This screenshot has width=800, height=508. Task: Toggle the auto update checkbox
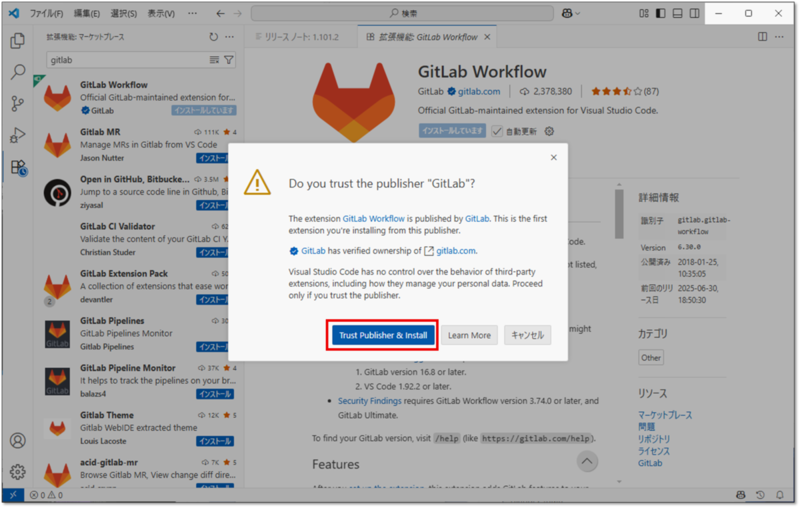(496, 131)
